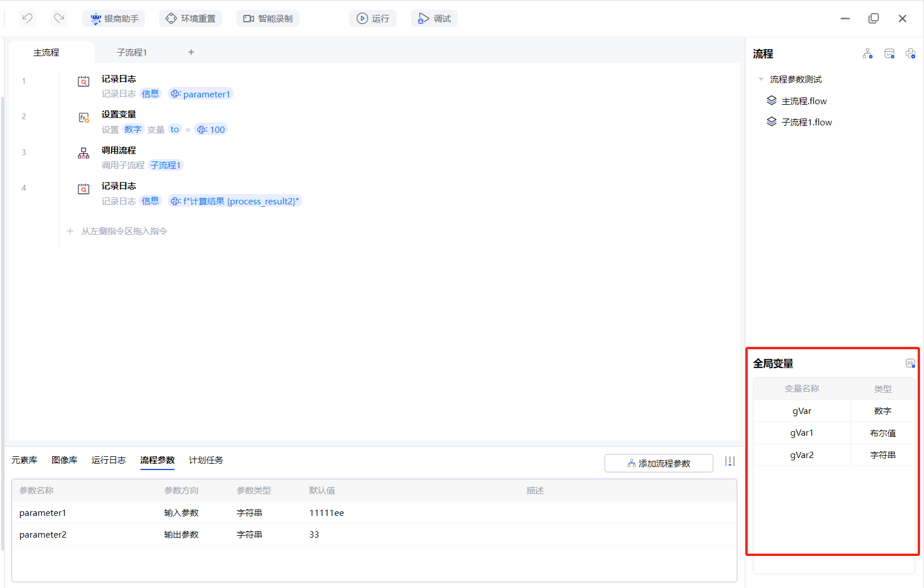Switch to the 元素库 tab
The height and width of the screenshot is (588, 924).
click(24, 460)
